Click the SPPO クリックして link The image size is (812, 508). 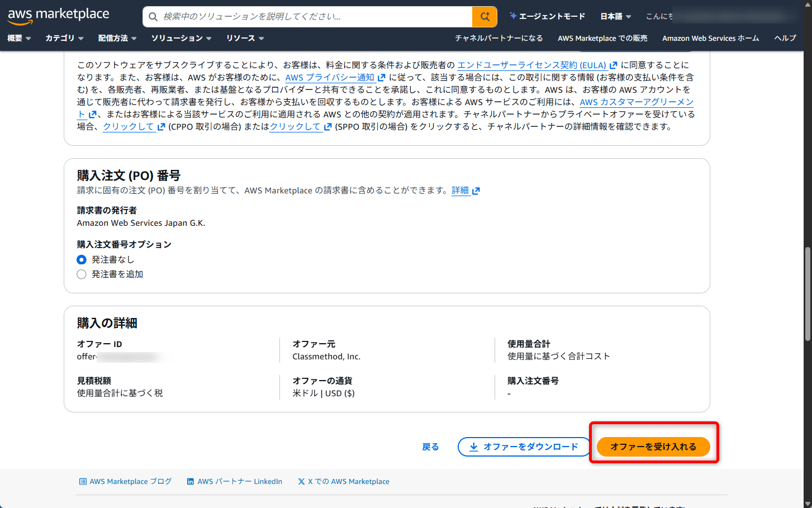tap(295, 127)
